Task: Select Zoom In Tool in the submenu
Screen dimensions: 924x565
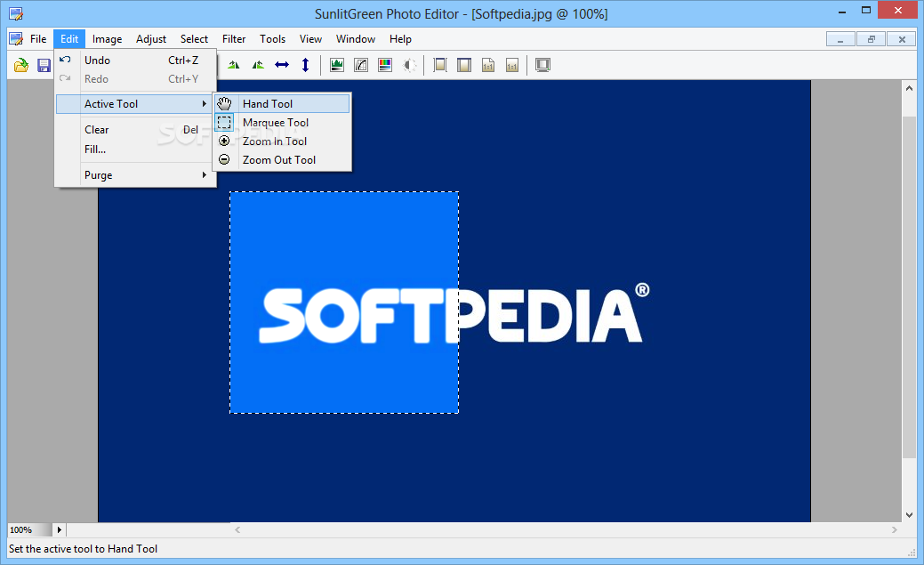Action: click(x=282, y=141)
